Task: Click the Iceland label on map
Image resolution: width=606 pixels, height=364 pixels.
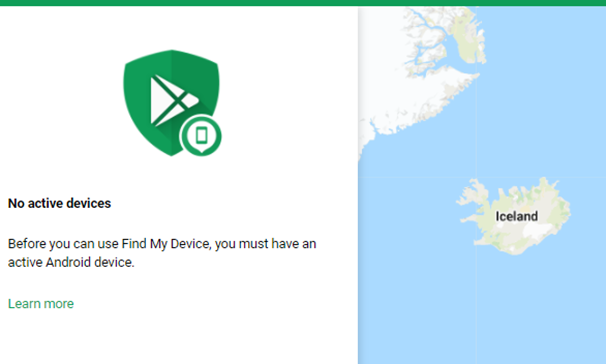Action: pyautogui.click(x=517, y=216)
